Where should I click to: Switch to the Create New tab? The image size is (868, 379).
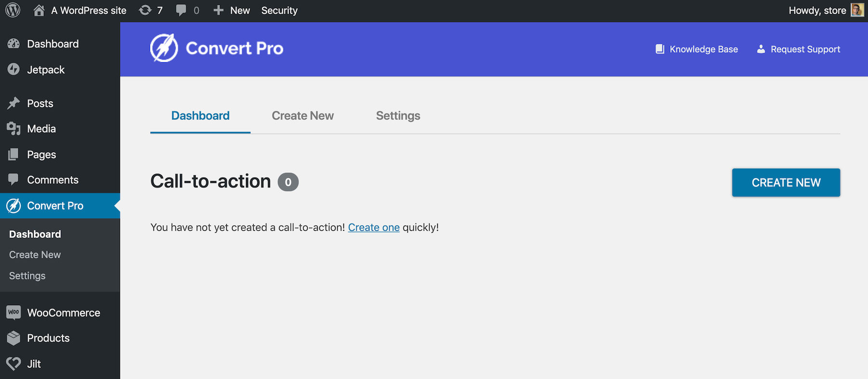pos(303,116)
